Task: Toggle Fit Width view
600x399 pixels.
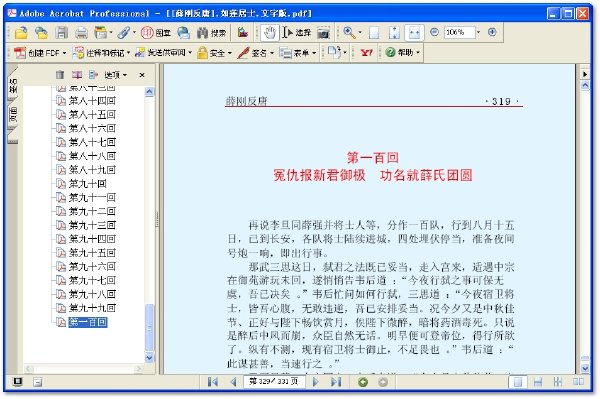Action: tap(414, 33)
